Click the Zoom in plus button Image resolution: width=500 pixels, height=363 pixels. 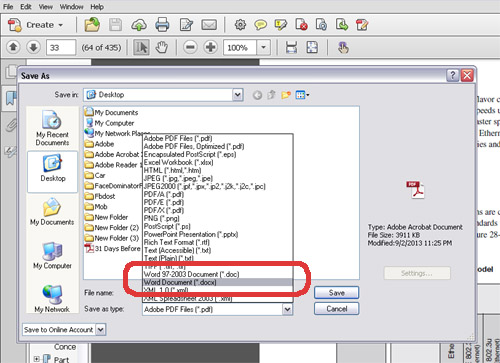point(210,47)
